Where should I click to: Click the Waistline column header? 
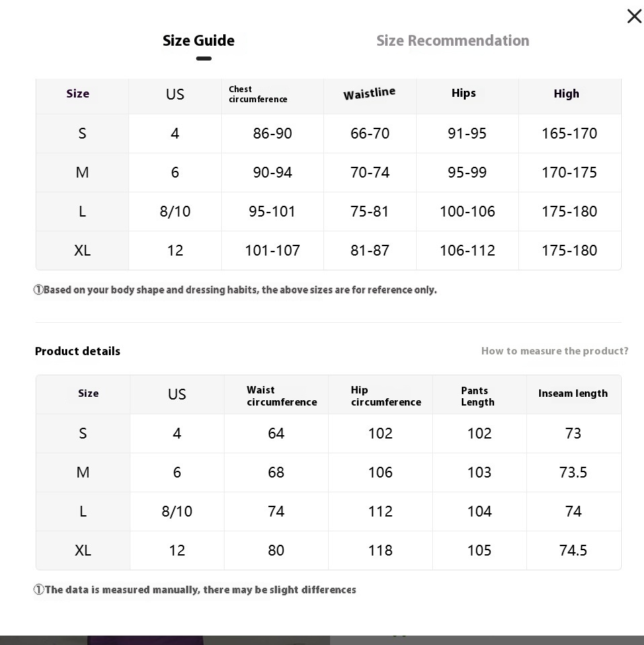(x=369, y=93)
